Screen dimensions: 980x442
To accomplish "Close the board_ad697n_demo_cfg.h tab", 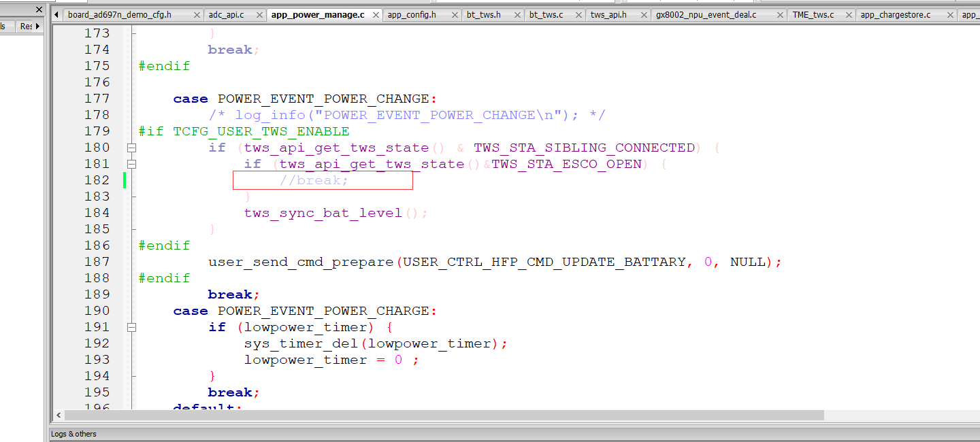I will click(x=197, y=14).
